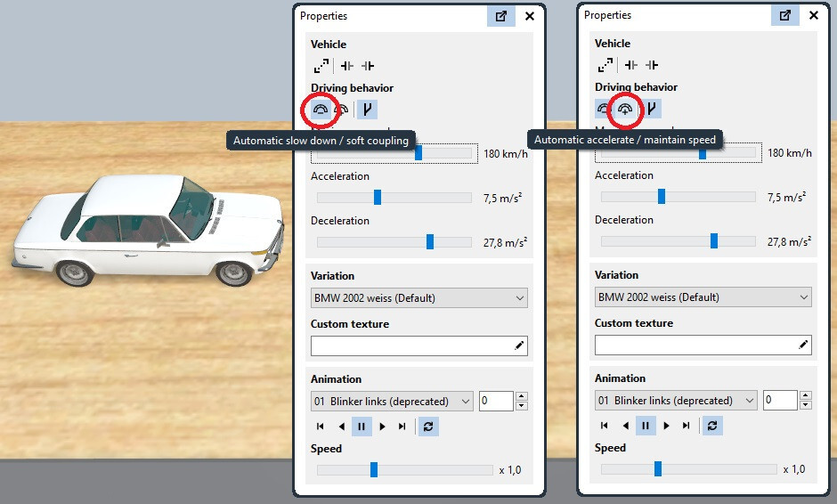Screen dimensions: 837x504
Task: Edit custom texture via pencil icon in left panel
Action: pos(519,345)
